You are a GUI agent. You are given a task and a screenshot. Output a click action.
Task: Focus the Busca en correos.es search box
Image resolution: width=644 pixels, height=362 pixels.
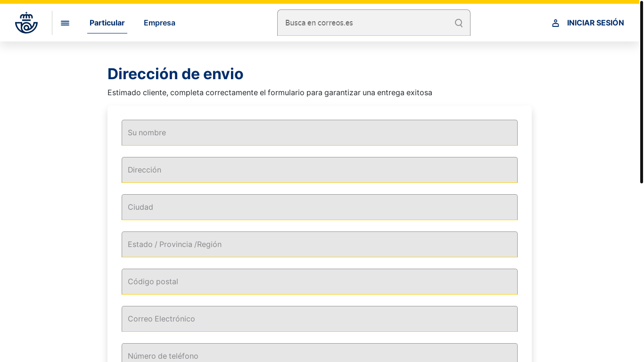click(x=374, y=23)
